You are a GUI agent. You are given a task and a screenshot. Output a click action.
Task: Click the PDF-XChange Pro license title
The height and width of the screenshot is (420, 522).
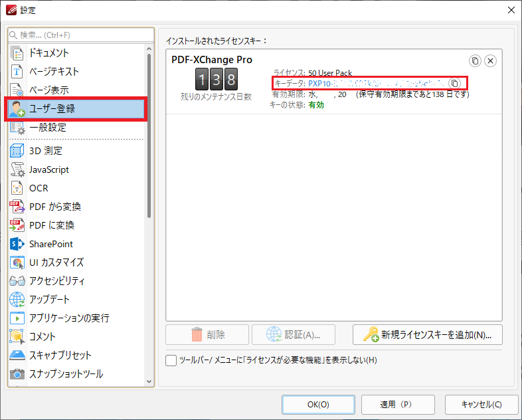(212, 60)
